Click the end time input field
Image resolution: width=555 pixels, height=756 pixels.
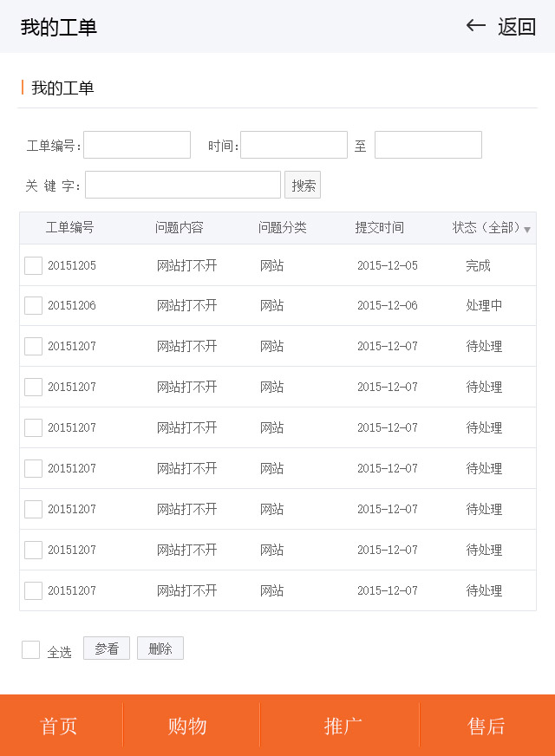(428, 145)
